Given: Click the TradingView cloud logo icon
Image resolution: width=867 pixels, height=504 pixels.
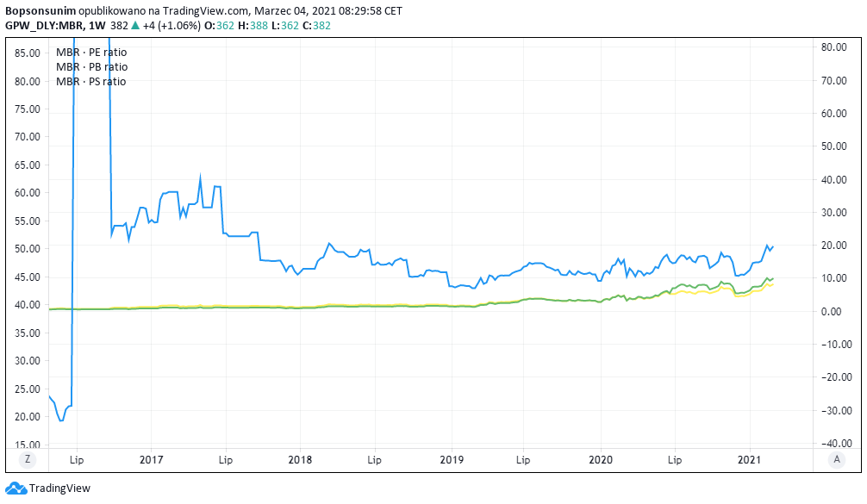Looking at the screenshot, I should (x=16, y=488).
